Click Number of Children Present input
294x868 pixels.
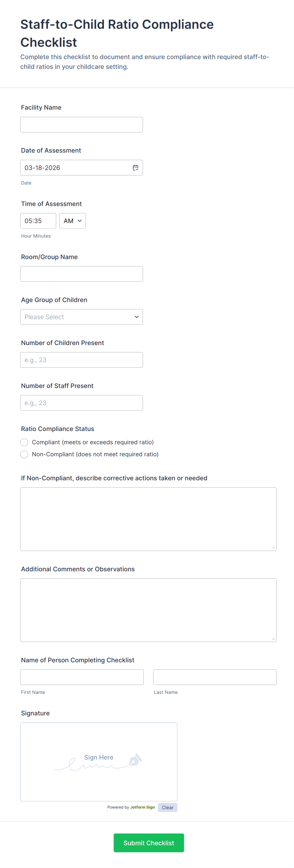(82, 360)
